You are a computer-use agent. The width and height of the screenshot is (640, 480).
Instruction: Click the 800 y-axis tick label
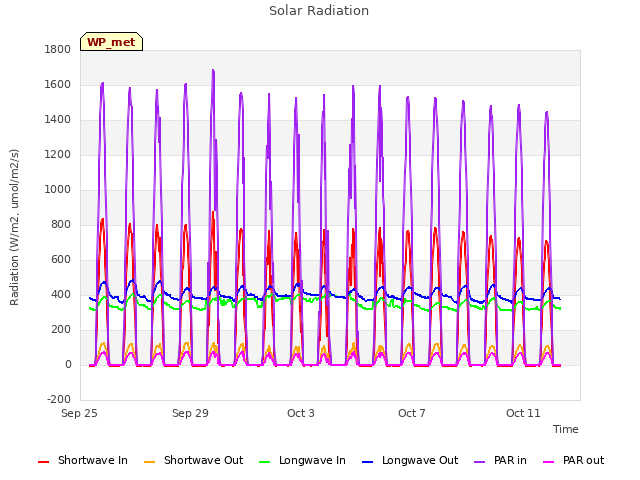61,224
